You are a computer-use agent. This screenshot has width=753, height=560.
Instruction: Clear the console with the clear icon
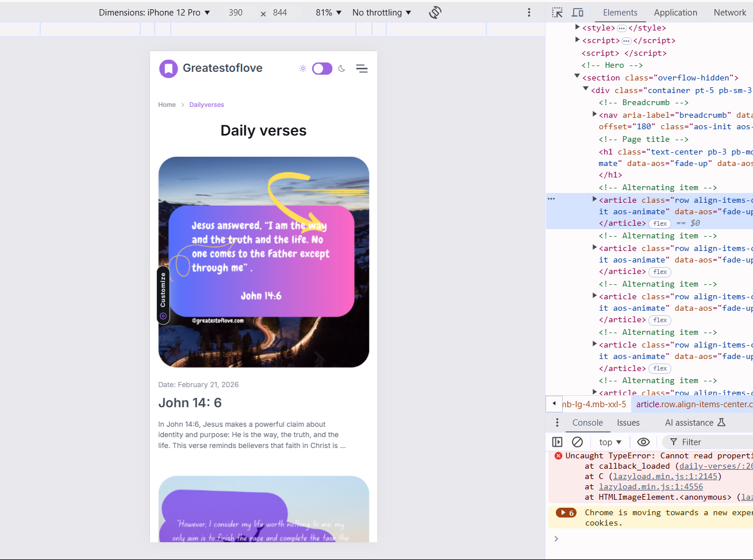(x=577, y=442)
